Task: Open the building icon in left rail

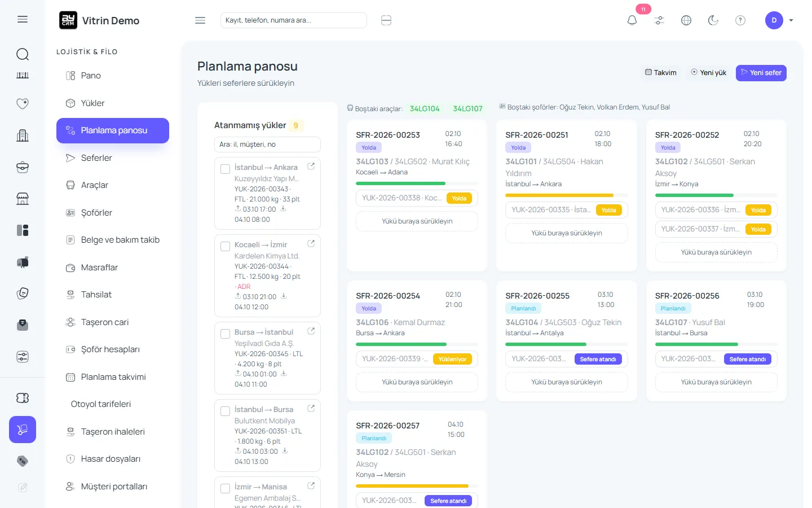Action: point(23,135)
